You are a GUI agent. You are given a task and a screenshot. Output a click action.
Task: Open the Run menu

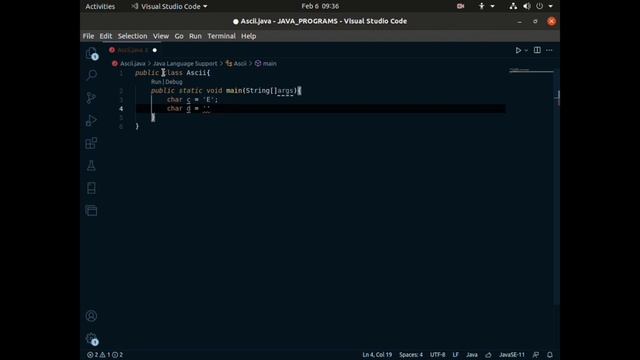pos(195,36)
